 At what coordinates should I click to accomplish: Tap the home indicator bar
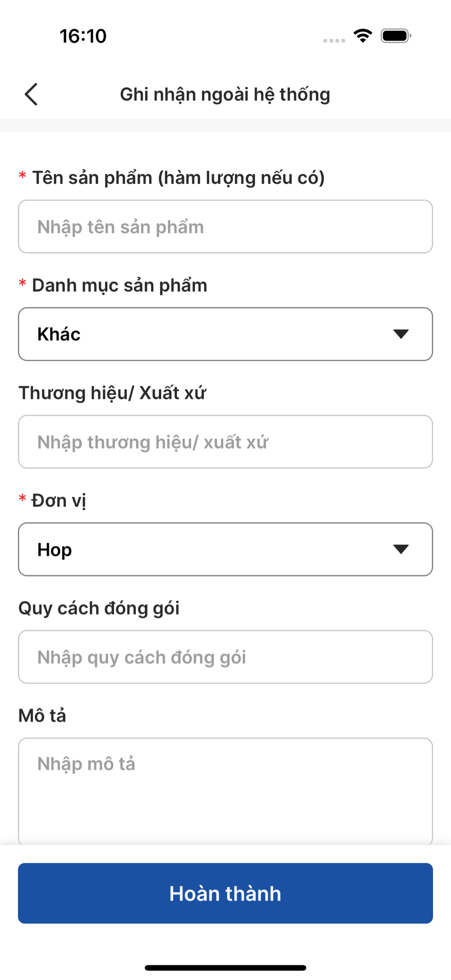(225, 968)
